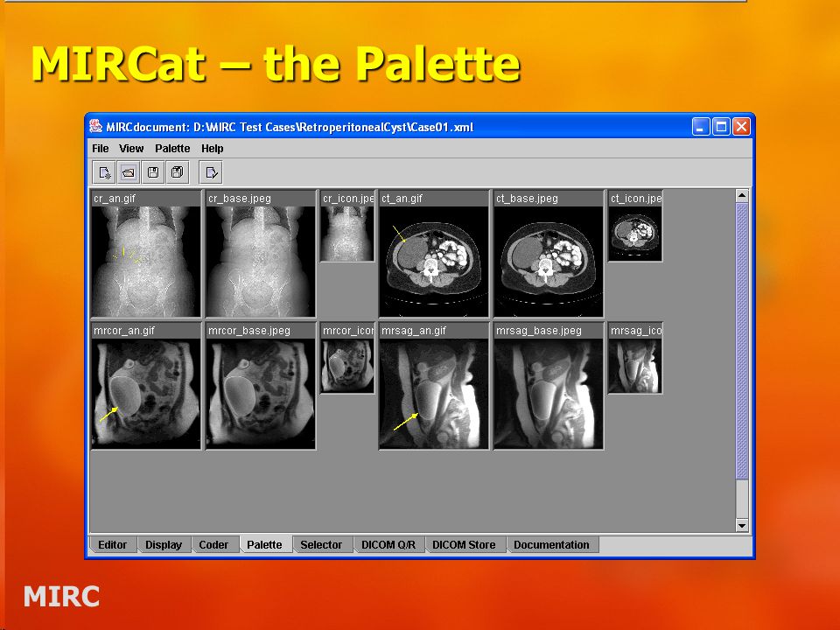Click the Open folder toolbar icon
This screenshot has width=840, height=630.
(129, 172)
